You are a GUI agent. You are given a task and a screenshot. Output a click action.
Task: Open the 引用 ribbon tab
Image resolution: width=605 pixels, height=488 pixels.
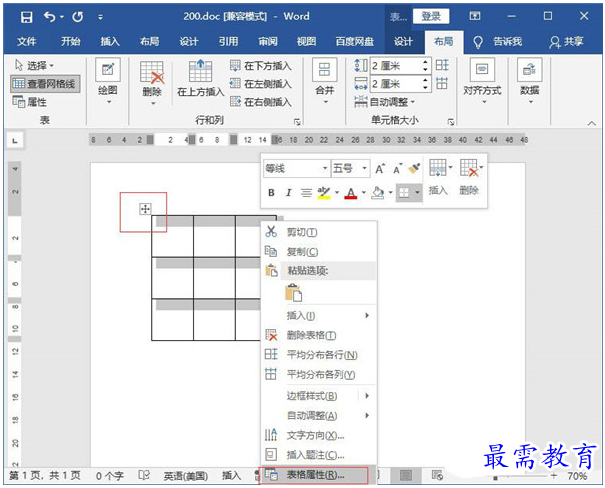pos(228,41)
